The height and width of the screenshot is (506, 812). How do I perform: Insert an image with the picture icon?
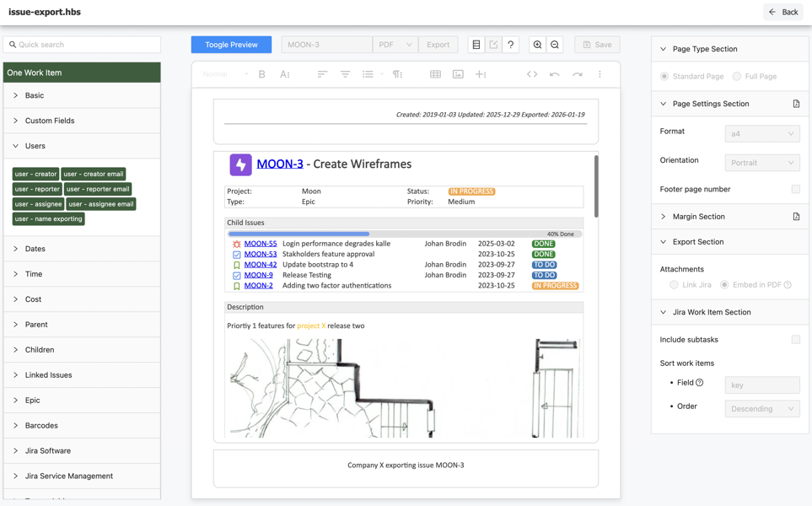458,74
